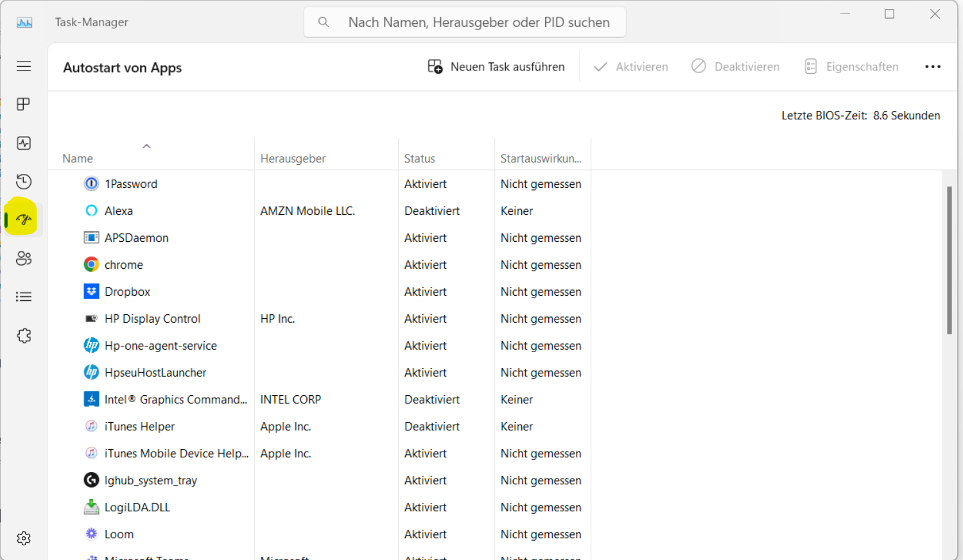Image resolution: width=963 pixels, height=560 pixels.
Task: Select the iTunes Helper entry name
Action: click(x=140, y=427)
